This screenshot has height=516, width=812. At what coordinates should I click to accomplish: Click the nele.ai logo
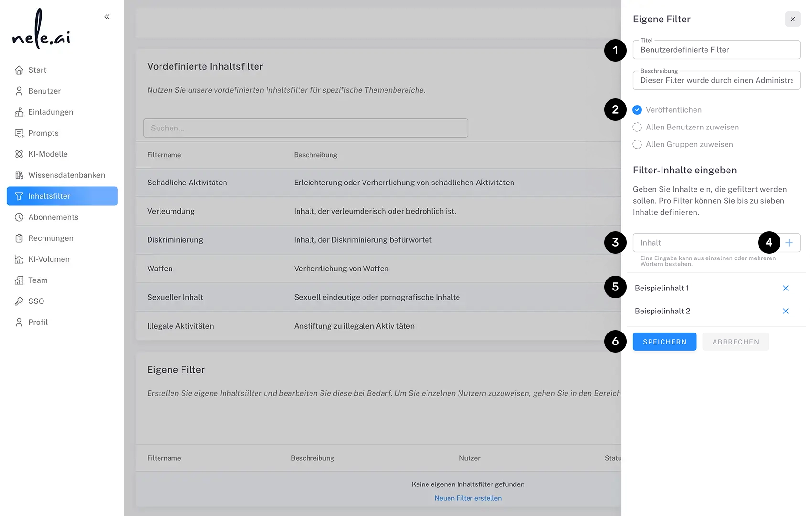click(x=41, y=29)
